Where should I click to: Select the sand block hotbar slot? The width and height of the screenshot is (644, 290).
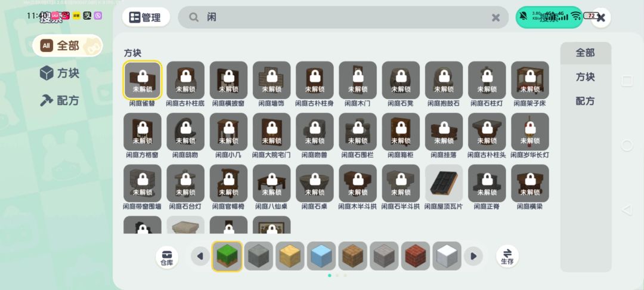290,257
